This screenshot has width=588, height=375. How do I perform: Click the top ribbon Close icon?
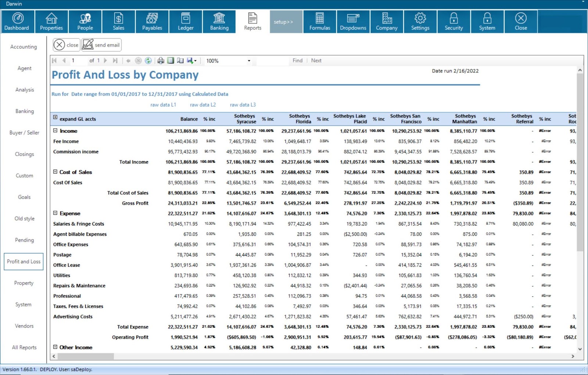521,22
